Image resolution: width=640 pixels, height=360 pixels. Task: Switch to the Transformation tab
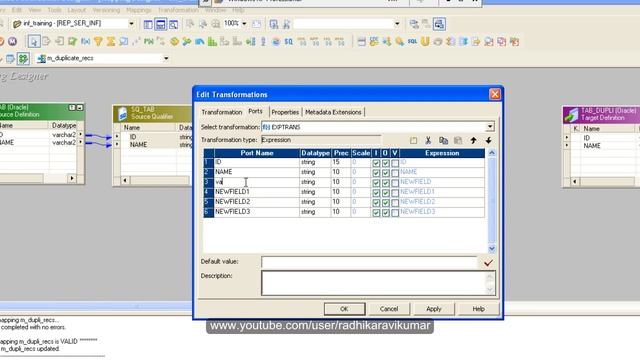(222, 112)
